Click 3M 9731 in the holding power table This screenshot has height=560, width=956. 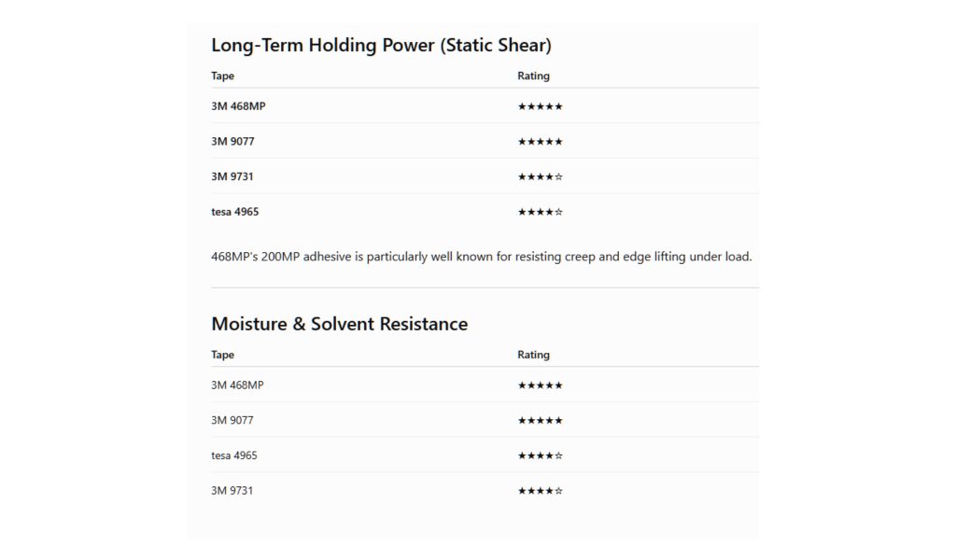(x=232, y=176)
